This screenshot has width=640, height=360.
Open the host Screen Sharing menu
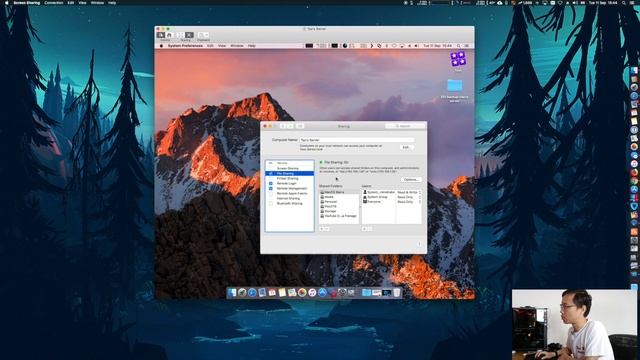click(27, 2)
